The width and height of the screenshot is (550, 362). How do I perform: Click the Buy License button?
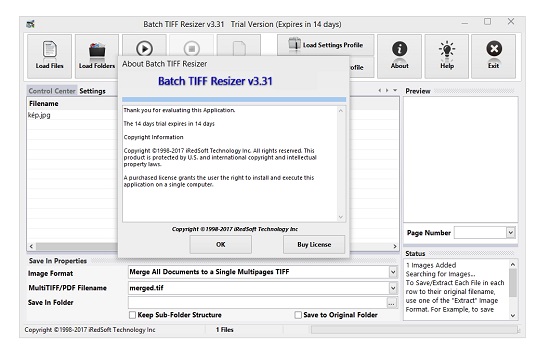(x=314, y=244)
